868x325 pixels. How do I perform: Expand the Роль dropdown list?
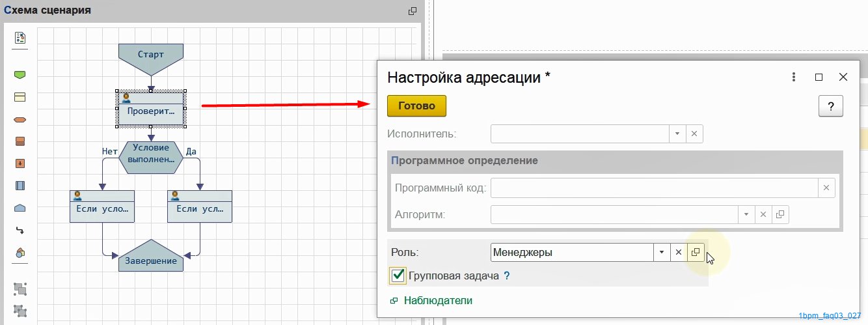[x=662, y=252]
